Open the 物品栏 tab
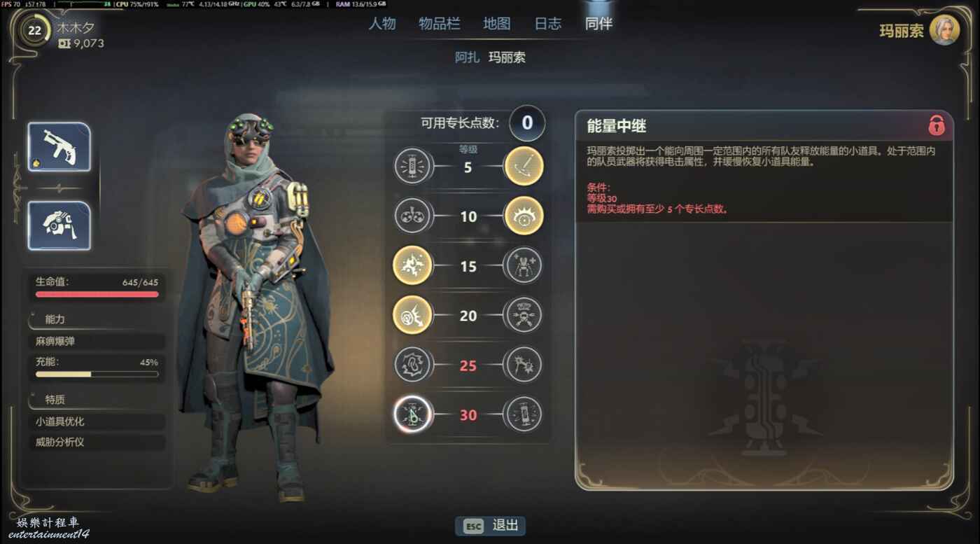Image resolution: width=980 pixels, height=544 pixels. point(440,23)
